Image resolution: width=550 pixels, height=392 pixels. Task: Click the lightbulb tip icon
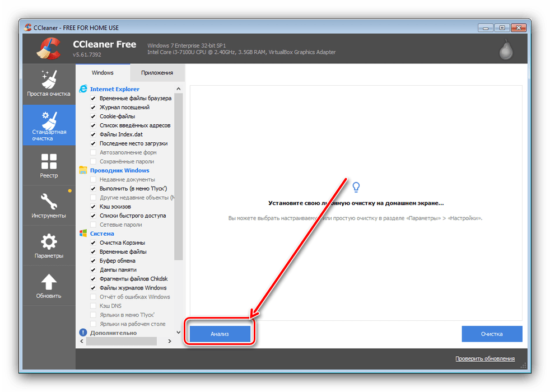pyautogui.click(x=356, y=187)
